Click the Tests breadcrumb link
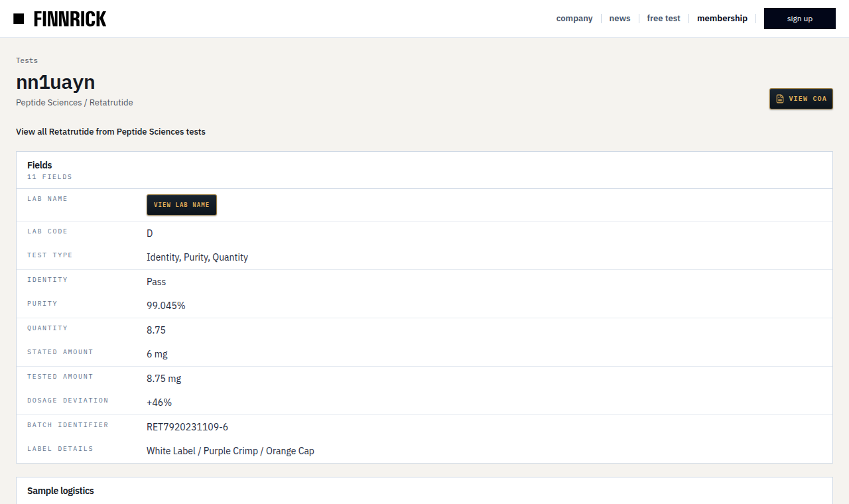The width and height of the screenshot is (849, 504). [x=27, y=60]
